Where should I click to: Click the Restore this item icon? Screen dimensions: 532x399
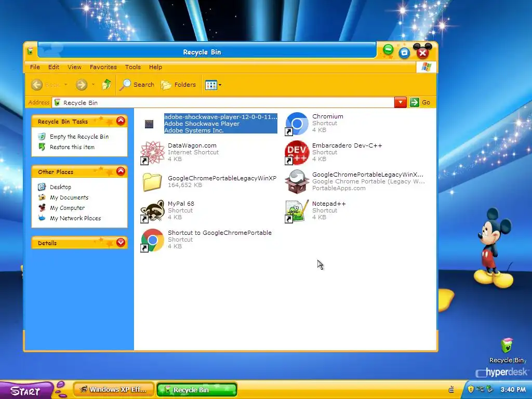coord(42,147)
